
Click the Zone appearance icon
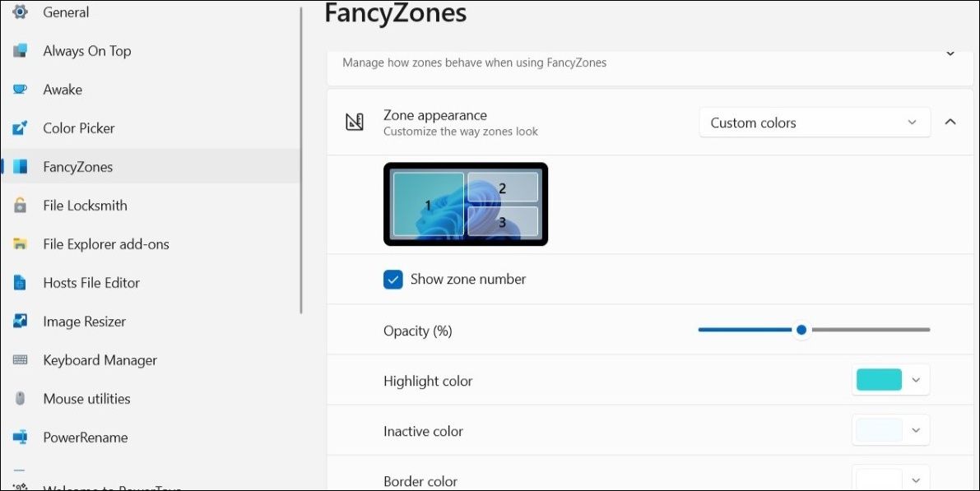tap(354, 121)
